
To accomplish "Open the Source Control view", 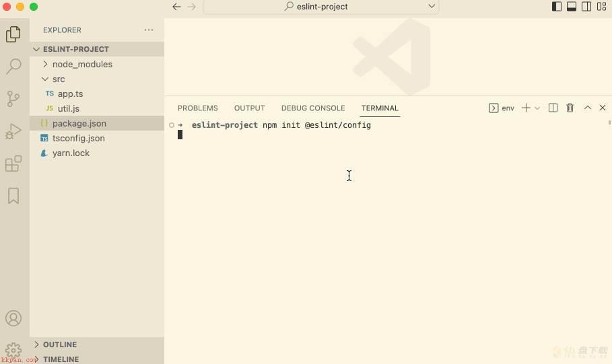I will click(13, 99).
